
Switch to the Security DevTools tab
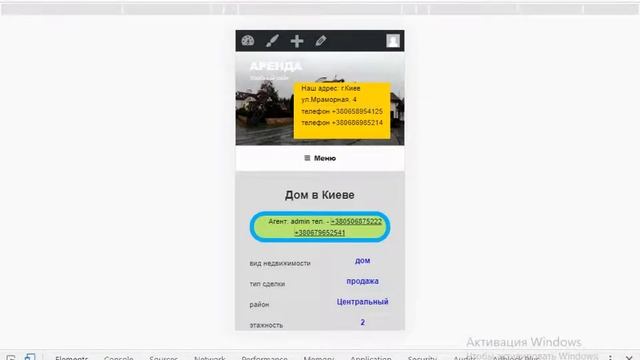pos(422,358)
